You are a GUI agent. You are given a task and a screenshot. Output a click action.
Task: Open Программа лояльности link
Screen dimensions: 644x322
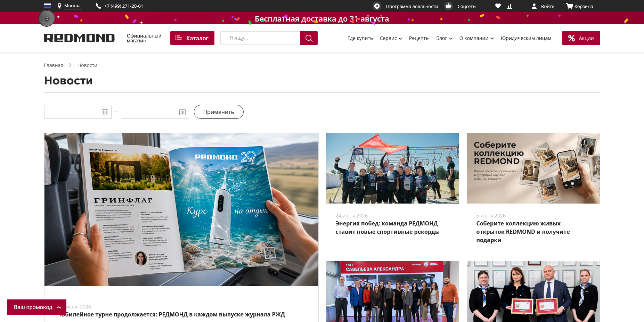tap(405, 6)
